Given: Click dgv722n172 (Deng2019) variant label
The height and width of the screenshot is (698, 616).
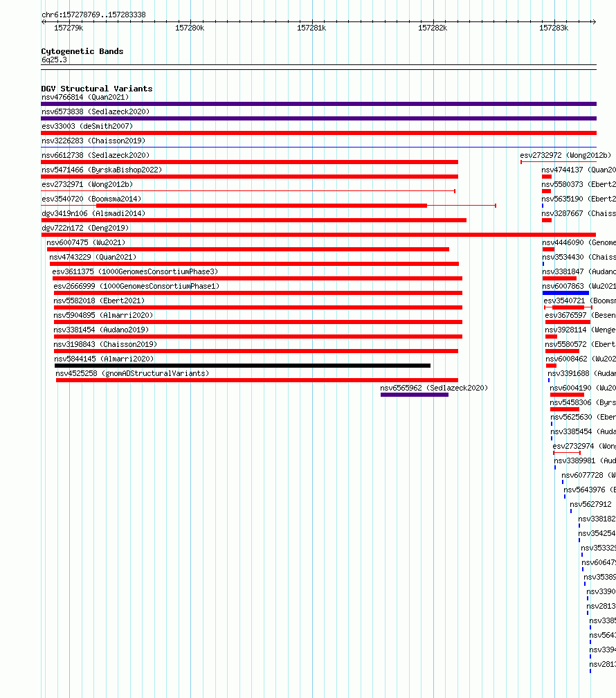Looking at the screenshot, I should click(x=85, y=229).
